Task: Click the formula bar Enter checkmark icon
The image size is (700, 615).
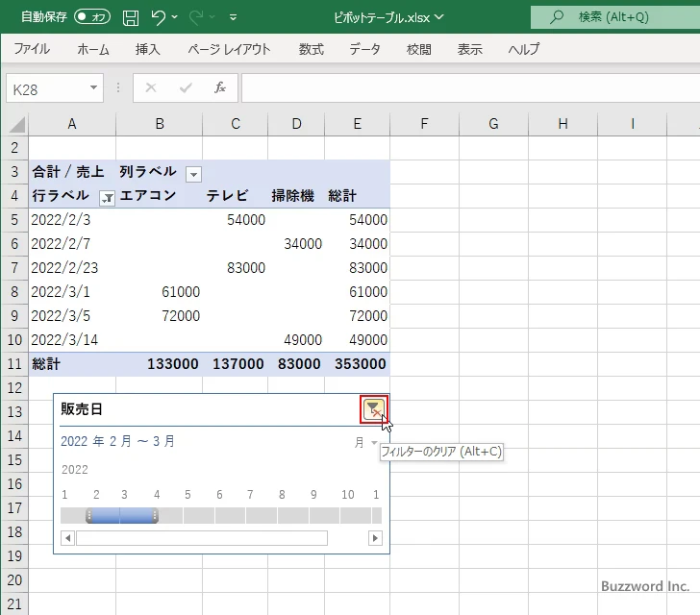Action: (186, 87)
